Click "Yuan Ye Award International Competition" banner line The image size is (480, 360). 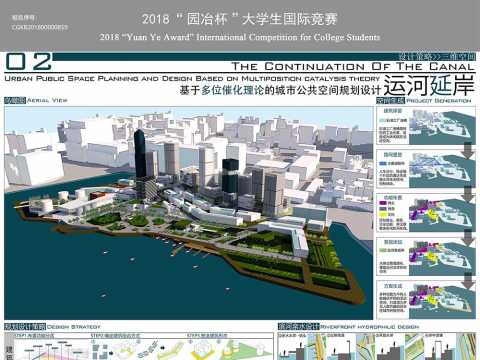click(x=240, y=37)
